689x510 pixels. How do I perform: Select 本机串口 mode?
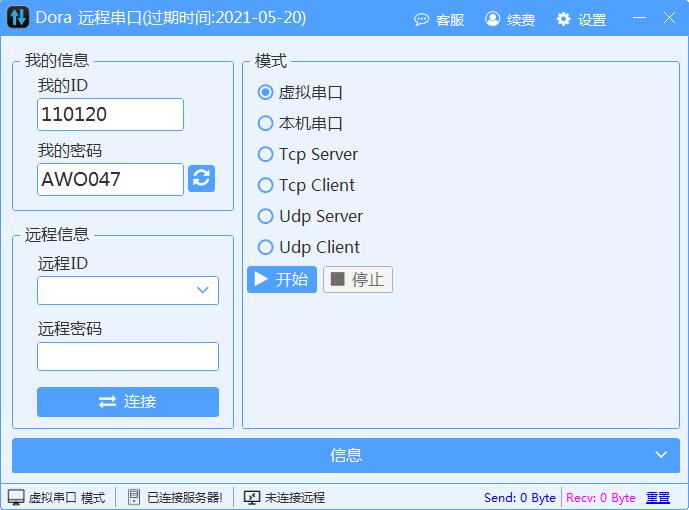[300, 123]
